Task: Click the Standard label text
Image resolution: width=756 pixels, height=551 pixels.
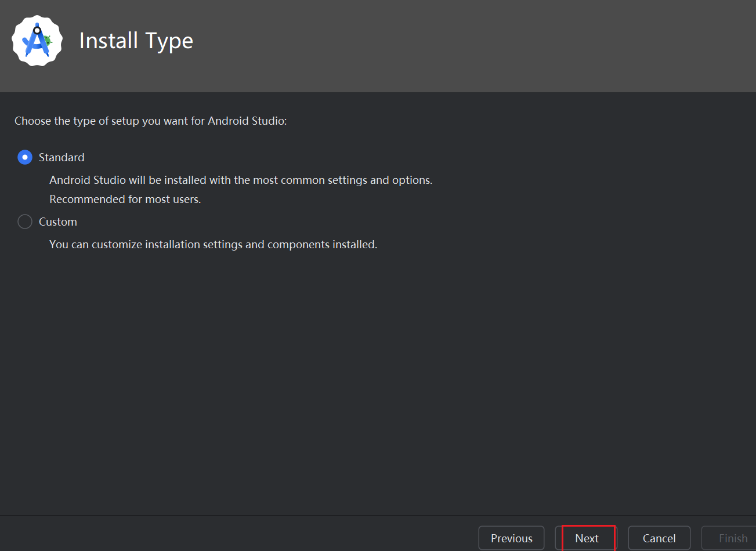Action: (x=61, y=157)
